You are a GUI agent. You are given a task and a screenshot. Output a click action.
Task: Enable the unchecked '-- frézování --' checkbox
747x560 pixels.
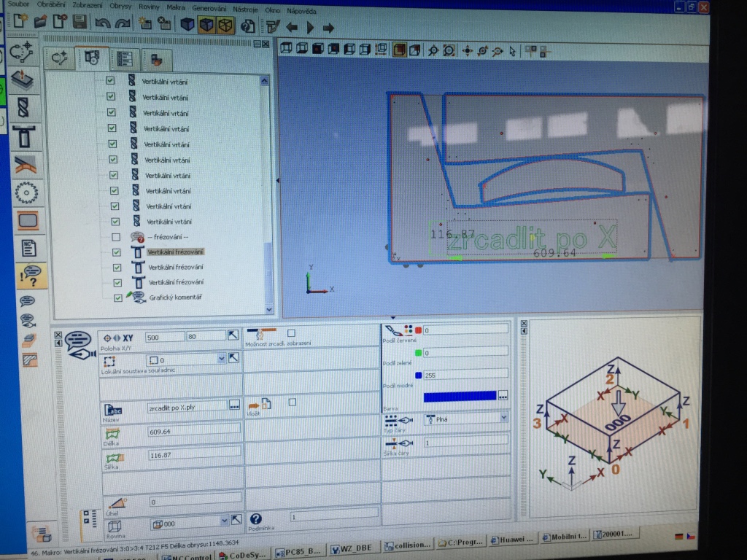point(115,237)
